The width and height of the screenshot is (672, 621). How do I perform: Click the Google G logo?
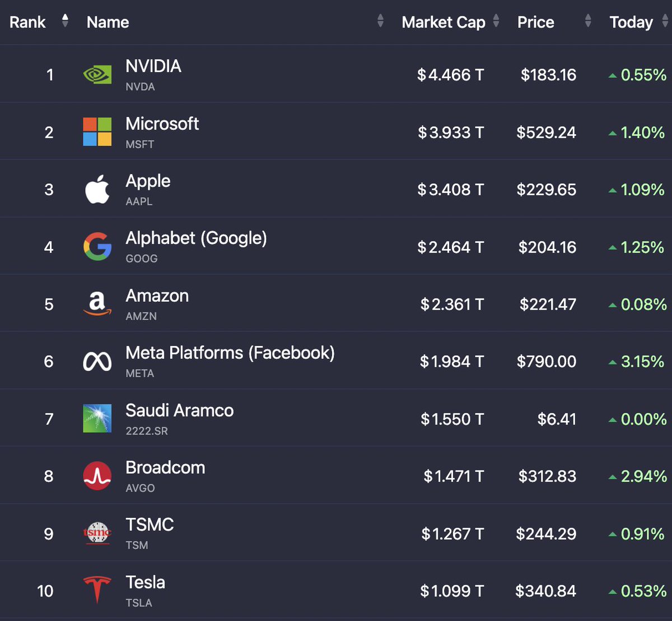pos(97,247)
